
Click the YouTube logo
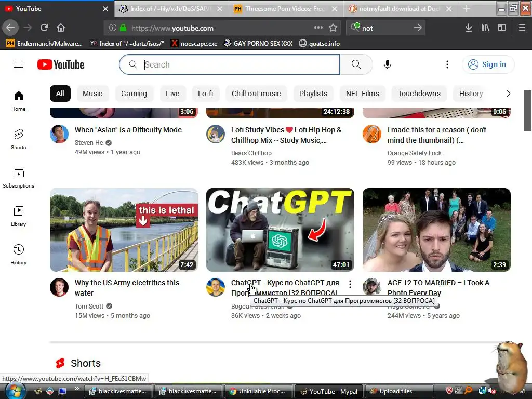tap(61, 64)
